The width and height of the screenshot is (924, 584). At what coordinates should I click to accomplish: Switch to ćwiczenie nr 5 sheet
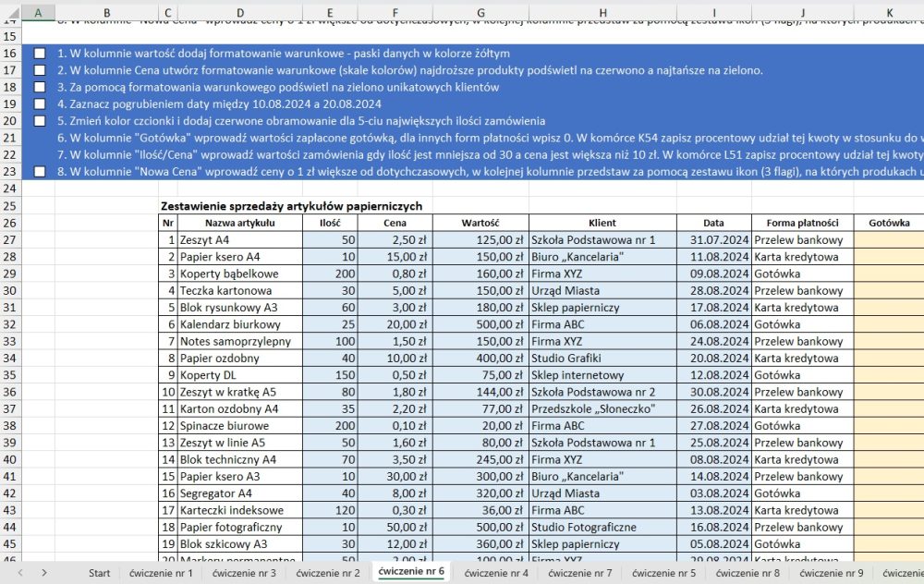(663, 573)
